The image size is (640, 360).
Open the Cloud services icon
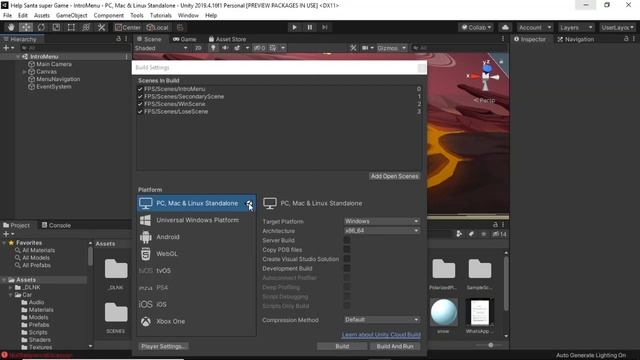pos(505,27)
